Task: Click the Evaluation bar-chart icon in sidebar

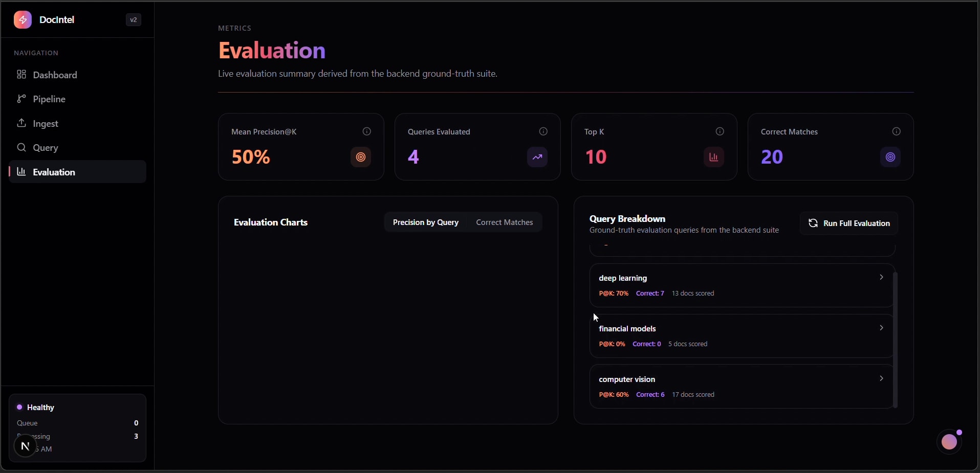Action: 21,172
